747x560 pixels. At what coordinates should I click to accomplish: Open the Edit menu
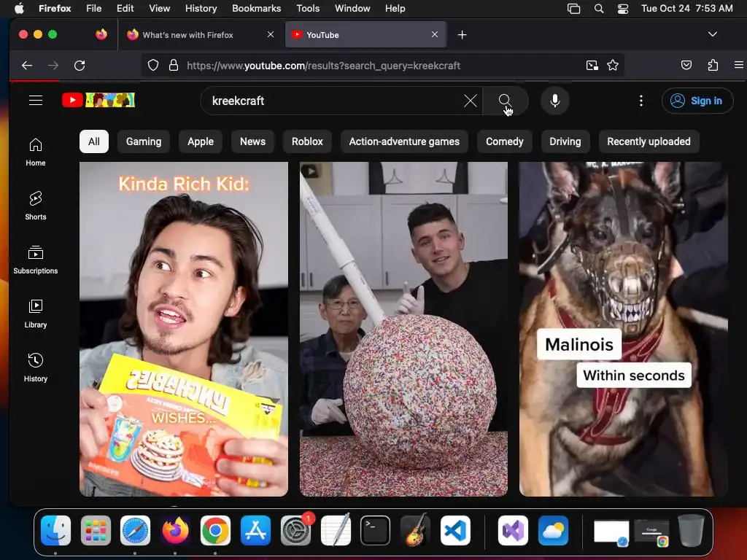pyautogui.click(x=125, y=8)
